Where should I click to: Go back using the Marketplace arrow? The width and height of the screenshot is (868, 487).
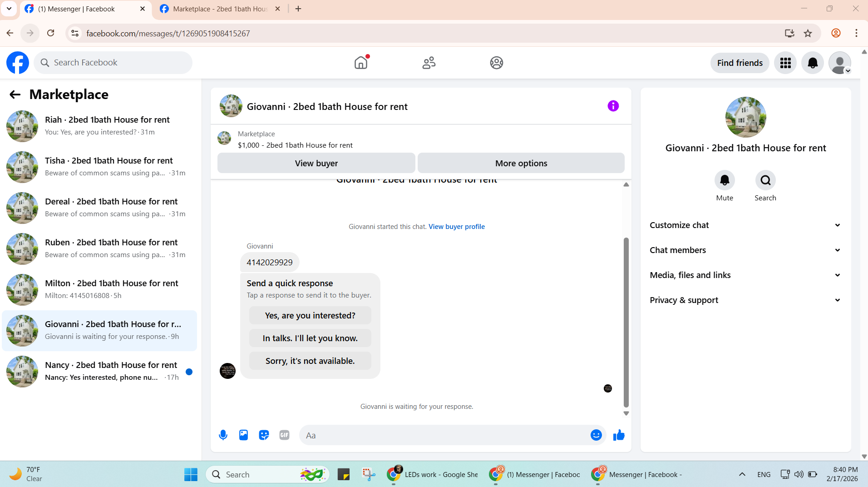(15, 94)
